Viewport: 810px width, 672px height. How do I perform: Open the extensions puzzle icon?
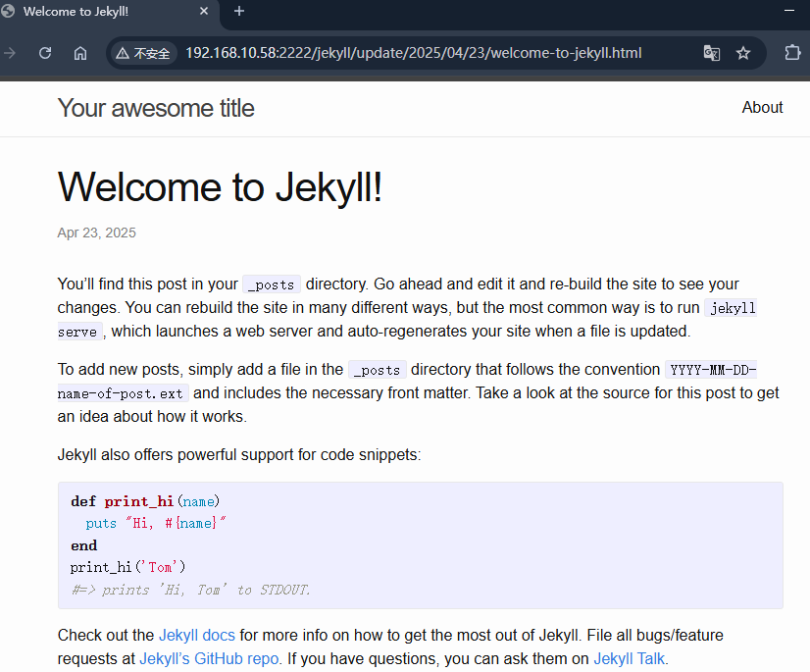point(792,53)
